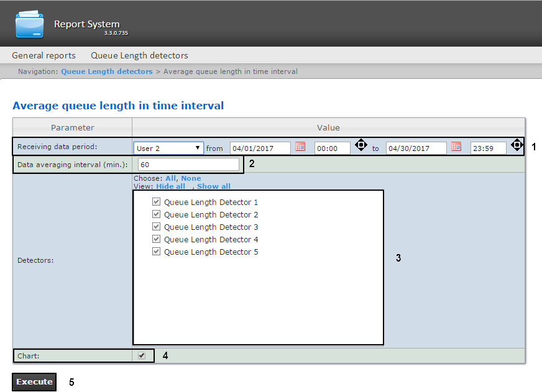Click the Show all view link
The image size is (542, 392).
pos(213,186)
